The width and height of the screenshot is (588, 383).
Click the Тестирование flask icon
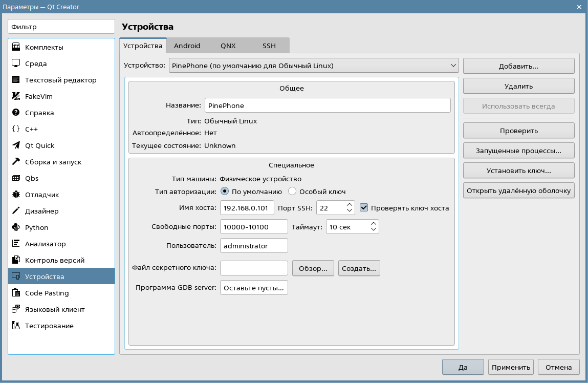[x=16, y=326]
